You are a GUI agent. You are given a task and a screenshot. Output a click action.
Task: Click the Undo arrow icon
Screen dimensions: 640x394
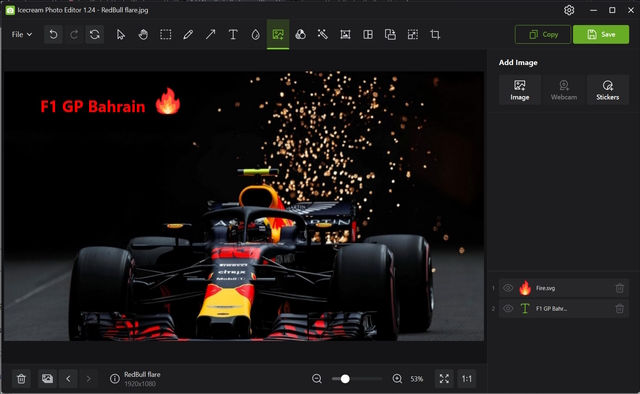[53, 35]
